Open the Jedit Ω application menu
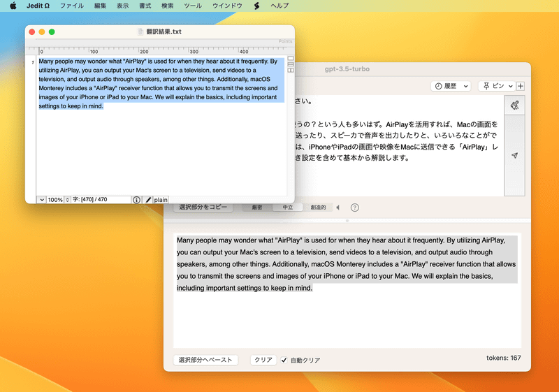This screenshot has height=392, width=559. (38, 6)
